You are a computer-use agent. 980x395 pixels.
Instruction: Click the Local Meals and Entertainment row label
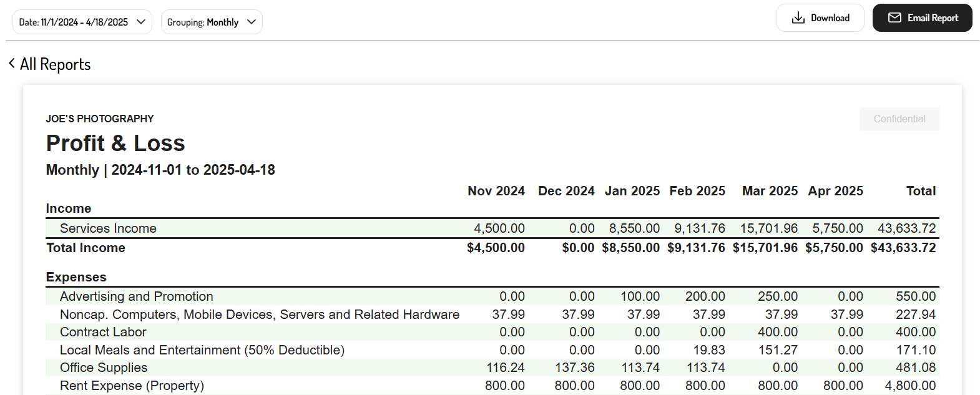[202, 350]
